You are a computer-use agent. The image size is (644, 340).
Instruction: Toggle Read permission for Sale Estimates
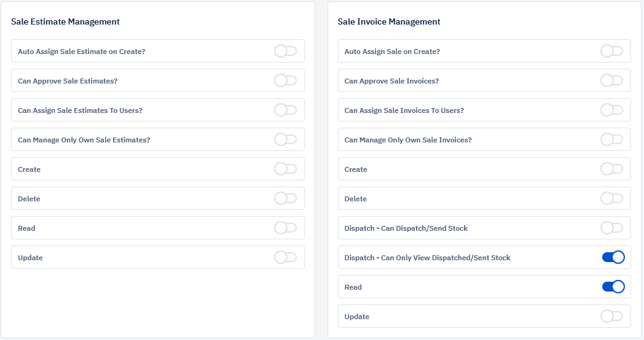pyautogui.click(x=286, y=228)
